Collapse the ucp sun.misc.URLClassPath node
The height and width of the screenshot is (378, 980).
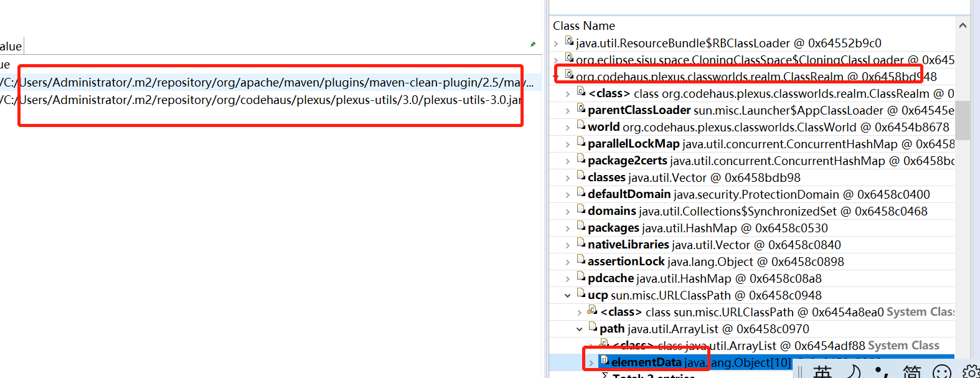568,296
